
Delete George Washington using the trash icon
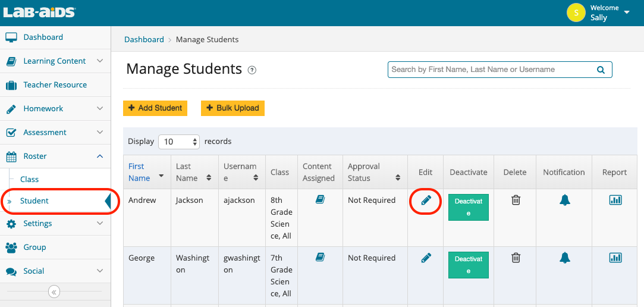pyautogui.click(x=516, y=258)
